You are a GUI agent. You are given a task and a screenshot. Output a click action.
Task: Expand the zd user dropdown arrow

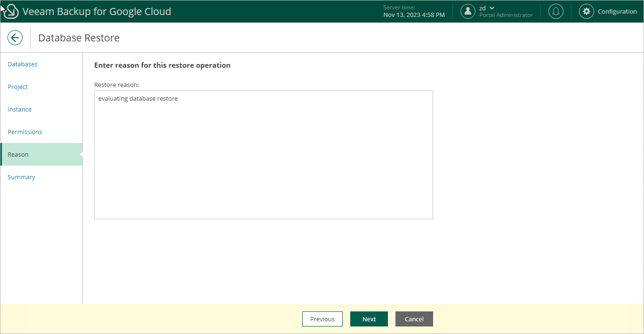[492, 8]
